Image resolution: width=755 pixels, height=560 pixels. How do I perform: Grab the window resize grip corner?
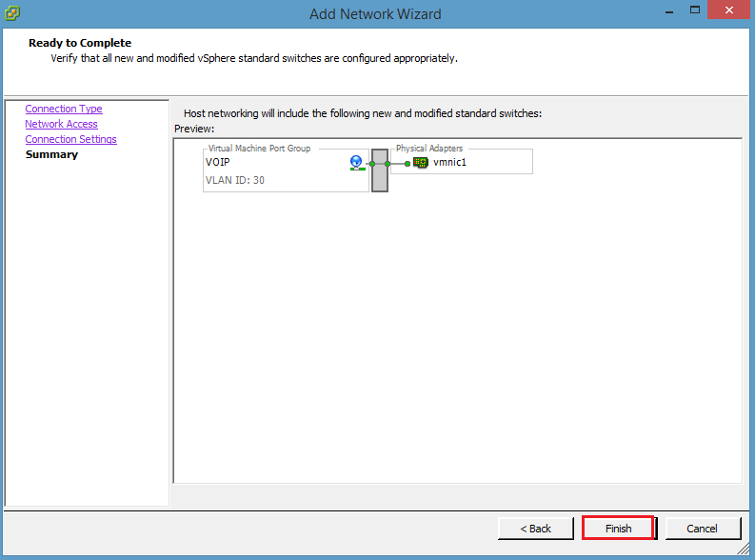pyautogui.click(x=744, y=549)
